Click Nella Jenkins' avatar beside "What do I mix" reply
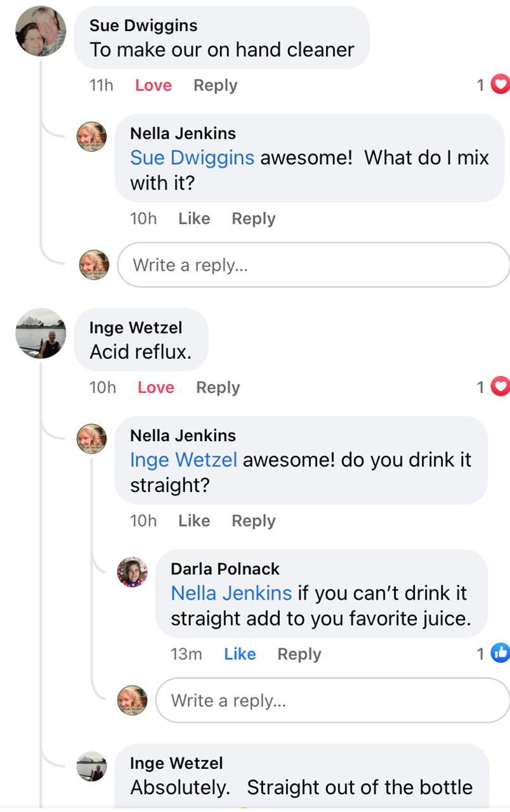Screen dimensions: 510x812 click(x=92, y=137)
